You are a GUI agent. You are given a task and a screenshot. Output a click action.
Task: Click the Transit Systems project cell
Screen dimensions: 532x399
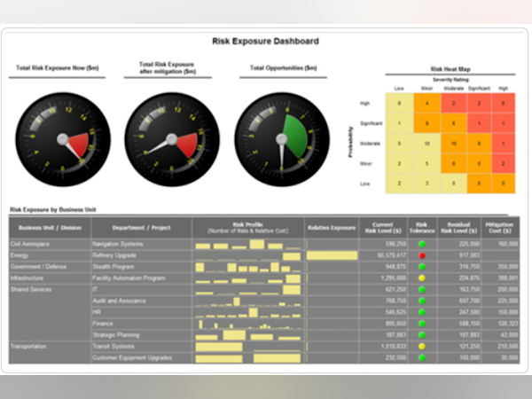[142, 347]
